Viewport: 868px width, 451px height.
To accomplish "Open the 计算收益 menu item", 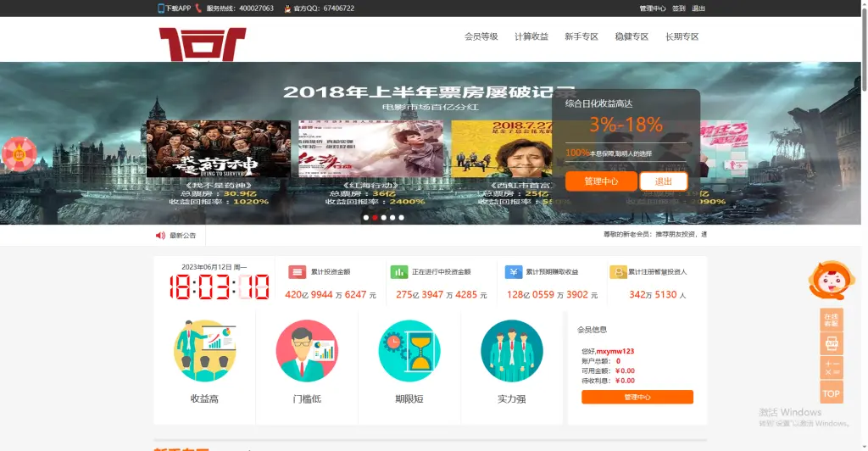I will 531,37.
